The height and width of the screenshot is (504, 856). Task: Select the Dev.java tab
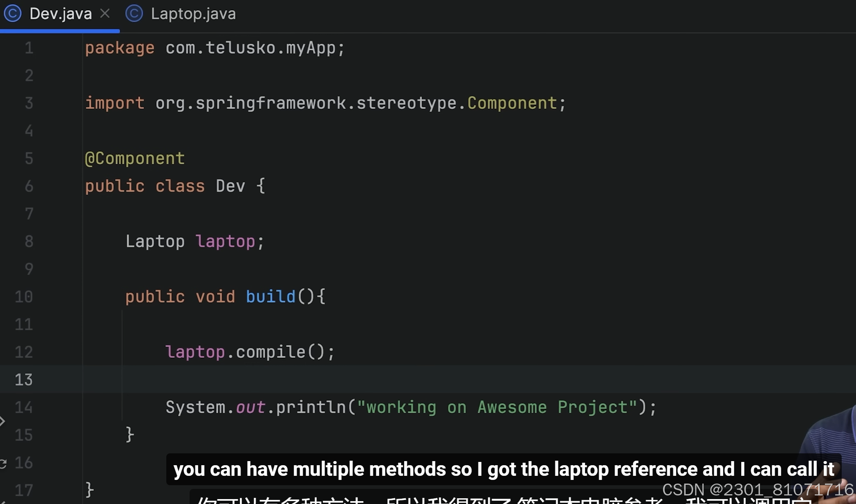tap(60, 14)
